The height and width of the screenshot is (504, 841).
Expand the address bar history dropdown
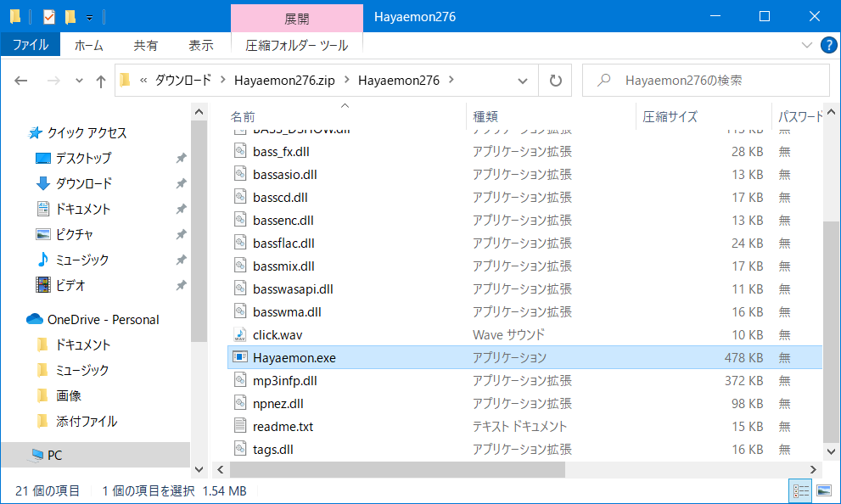(x=523, y=81)
